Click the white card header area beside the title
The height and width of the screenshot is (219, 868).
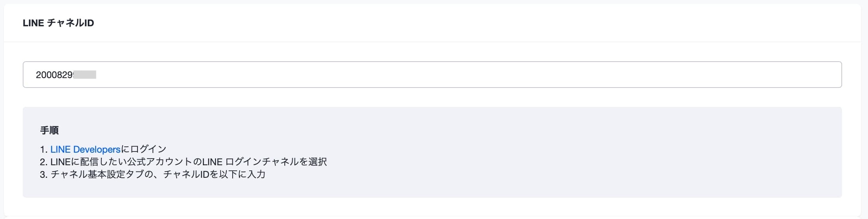470,23
